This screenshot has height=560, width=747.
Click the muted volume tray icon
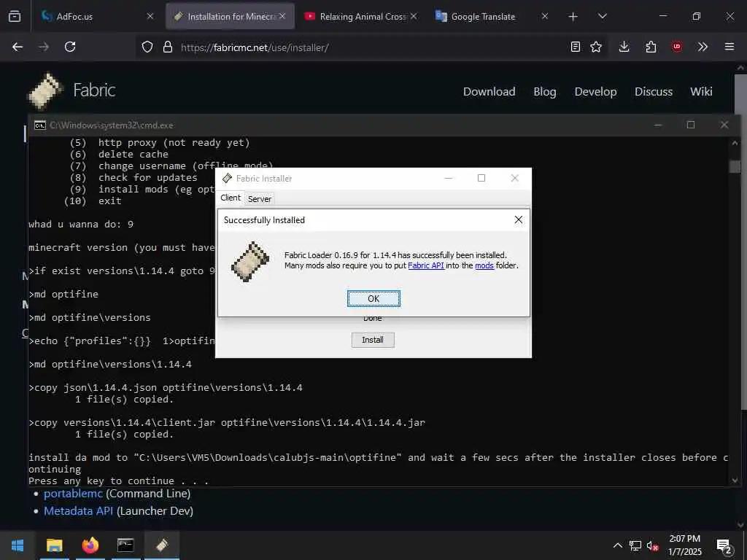653,545
